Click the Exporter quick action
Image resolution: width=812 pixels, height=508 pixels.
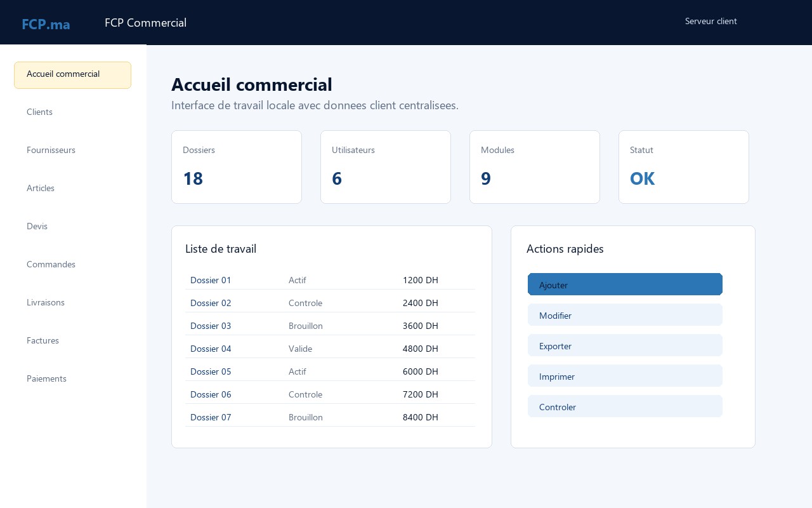tap(625, 345)
